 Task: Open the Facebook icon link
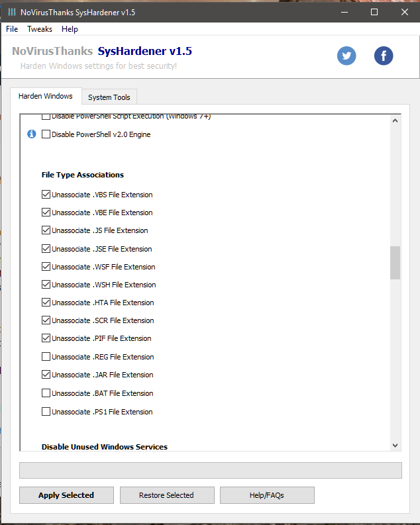[384, 56]
